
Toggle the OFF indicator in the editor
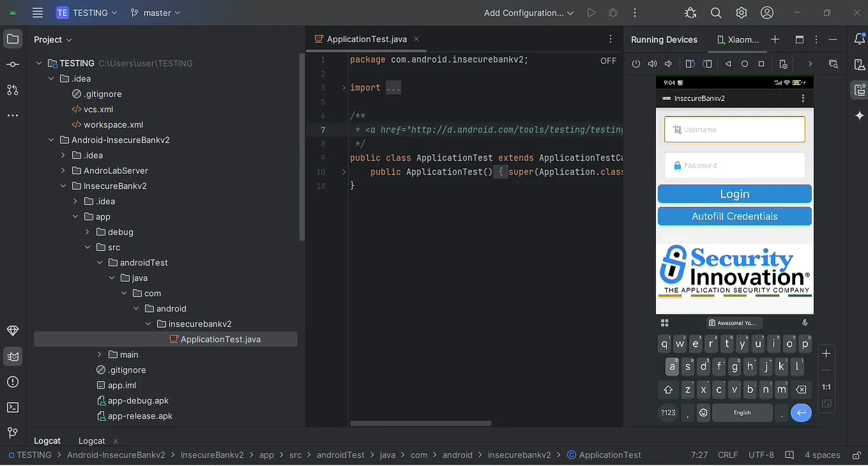coord(607,59)
